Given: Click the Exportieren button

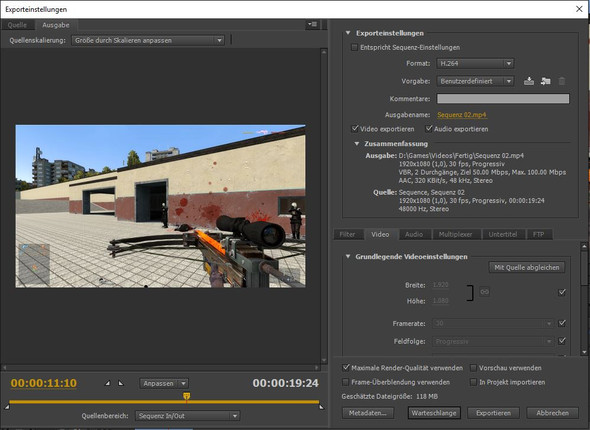Looking at the screenshot, I should (493, 413).
